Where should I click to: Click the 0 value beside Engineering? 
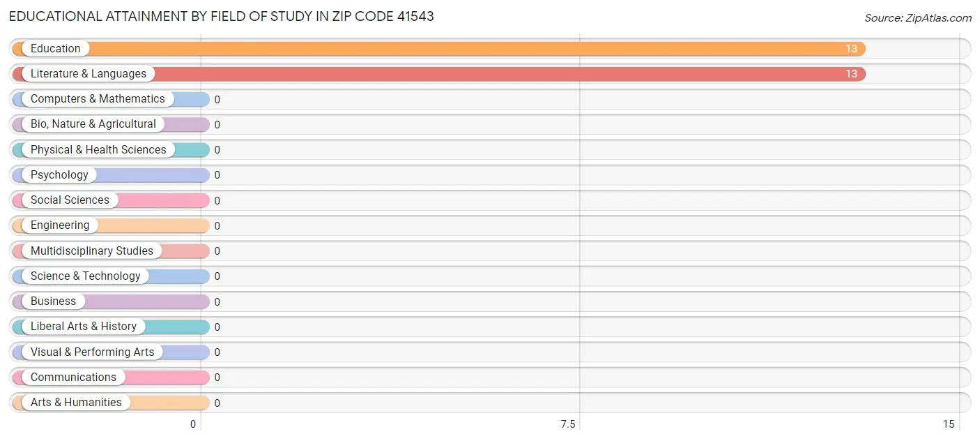(217, 226)
